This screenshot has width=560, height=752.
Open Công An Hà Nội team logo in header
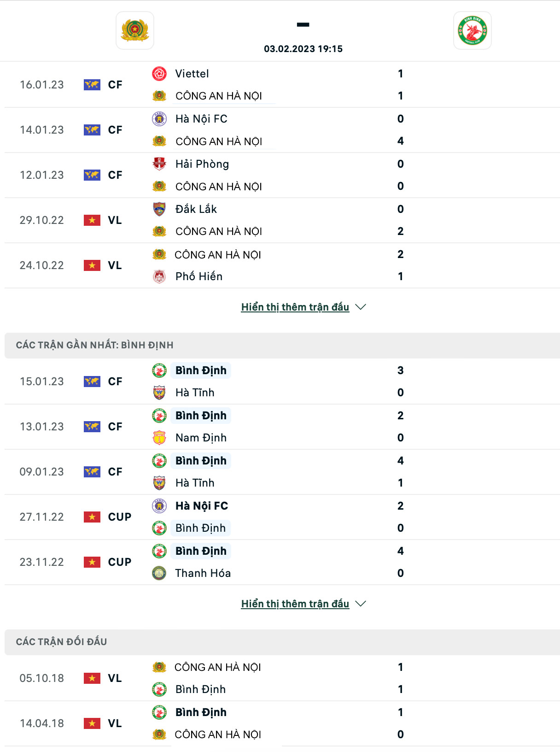point(135,30)
